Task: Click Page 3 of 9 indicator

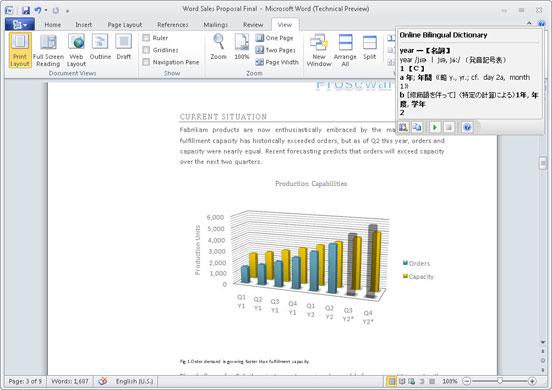Action: 25,381
